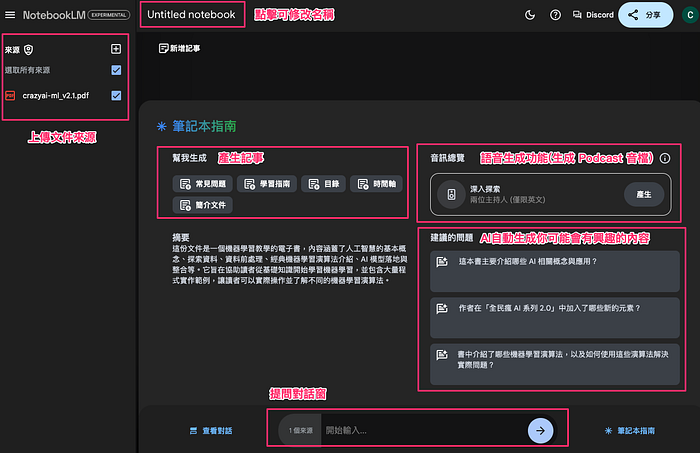
Task: Open the help question mark icon
Action: [x=555, y=15]
